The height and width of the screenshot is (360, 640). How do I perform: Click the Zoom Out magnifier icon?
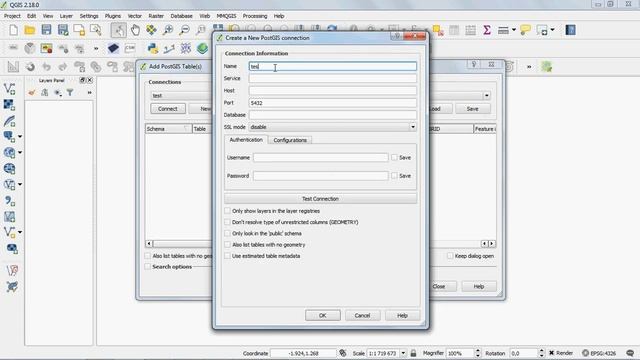184,30
